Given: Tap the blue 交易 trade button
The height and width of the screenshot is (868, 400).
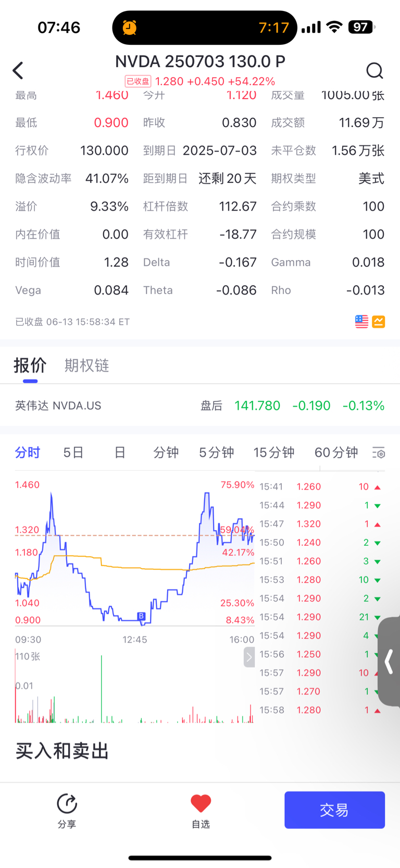Looking at the screenshot, I should tap(334, 810).
